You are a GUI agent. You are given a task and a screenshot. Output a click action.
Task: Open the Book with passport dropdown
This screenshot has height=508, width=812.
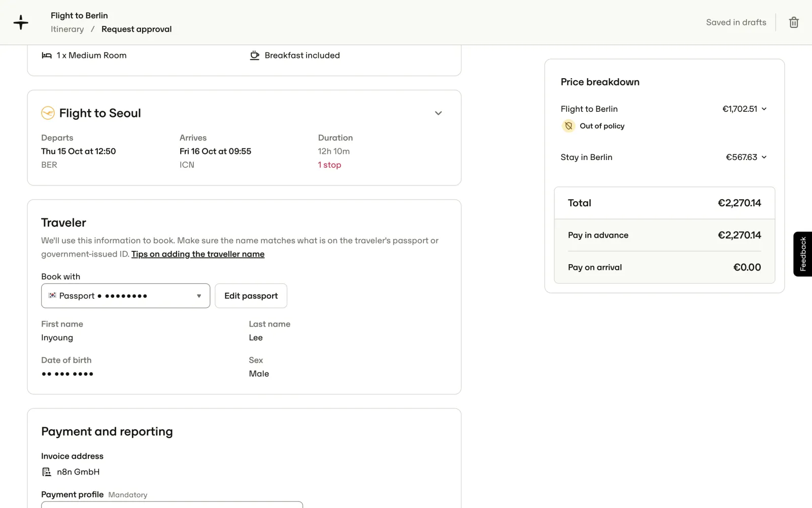coord(125,296)
